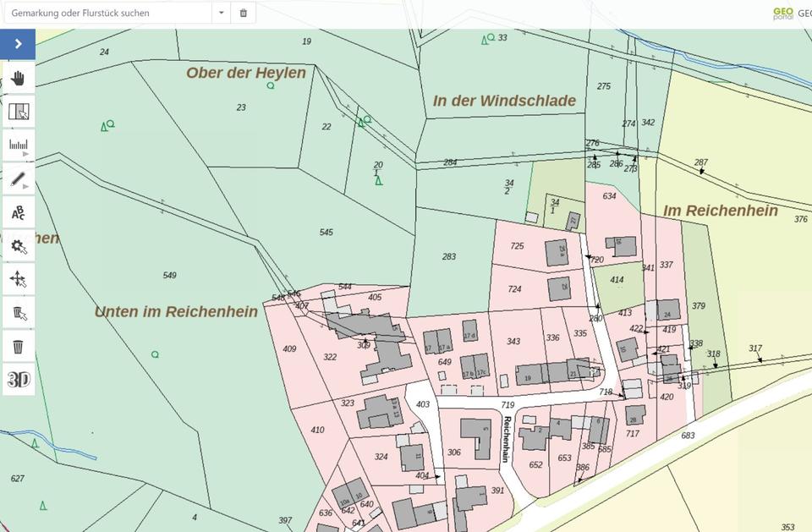Select the move objects tool with crossed arrows
The width and height of the screenshot is (812, 532).
[18, 278]
